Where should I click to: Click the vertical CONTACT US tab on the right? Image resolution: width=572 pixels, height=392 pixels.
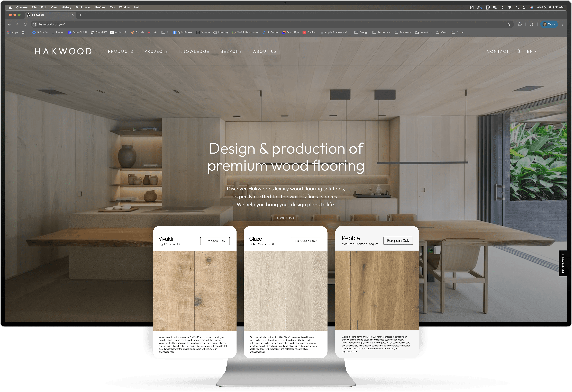pos(564,263)
